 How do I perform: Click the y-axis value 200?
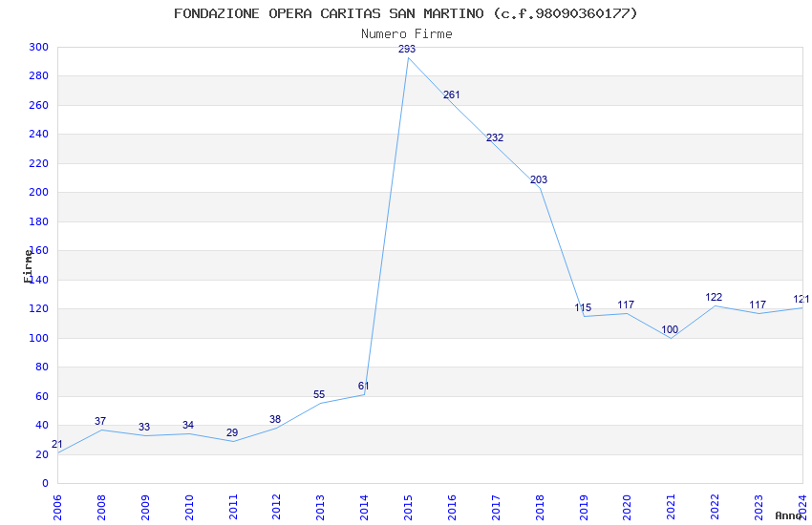point(39,193)
